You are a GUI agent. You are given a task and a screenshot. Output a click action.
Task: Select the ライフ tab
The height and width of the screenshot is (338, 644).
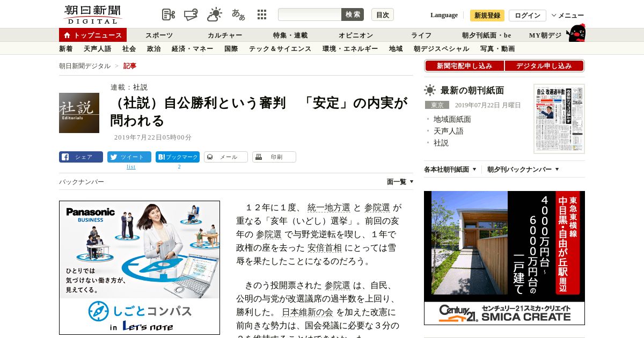point(421,35)
